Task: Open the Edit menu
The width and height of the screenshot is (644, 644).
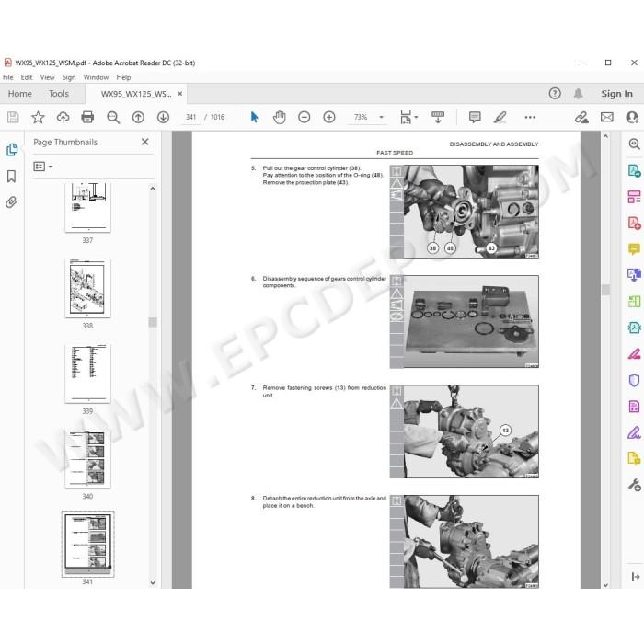Action: point(27,77)
